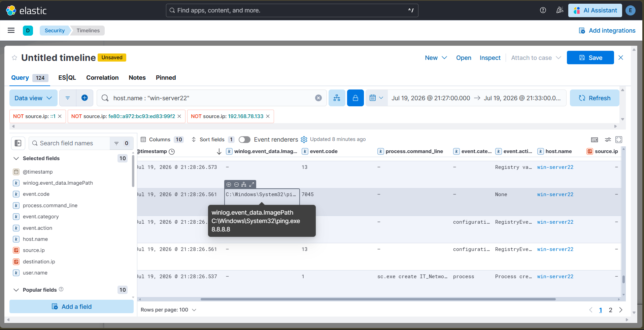Show keyboard shortcuts icon in table toolbar
Viewport: 644px width, 330px height.
pos(595,140)
